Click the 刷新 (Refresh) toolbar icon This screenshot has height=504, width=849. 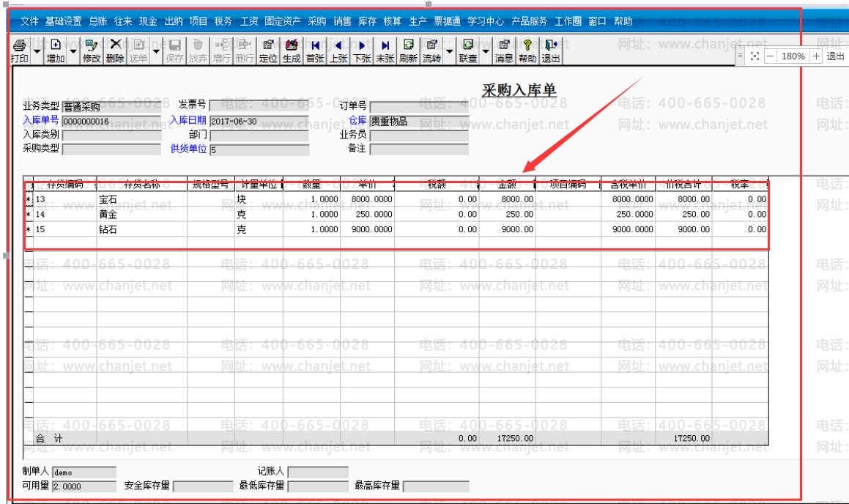[408, 51]
